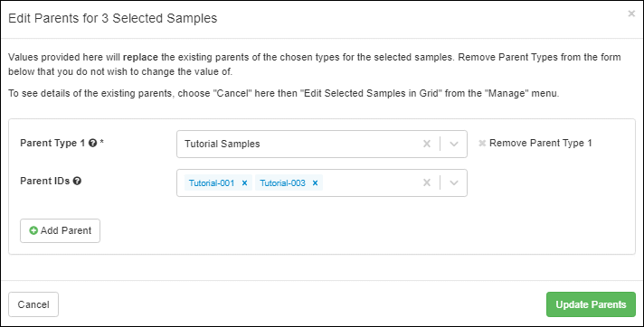This screenshot has width=644, height=327.
Task: Select the Tutorial-003 tag label
Action: click(x=282, y=183)
